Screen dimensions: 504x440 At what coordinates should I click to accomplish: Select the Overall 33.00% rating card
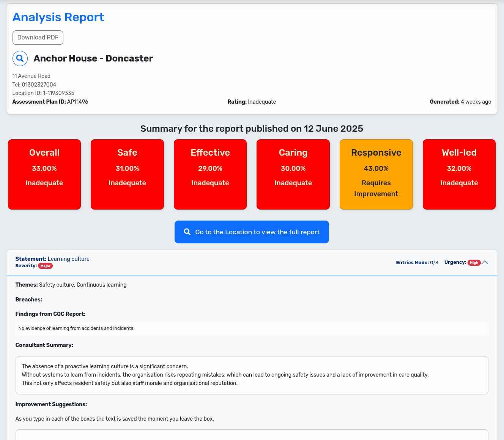[44, 174]
